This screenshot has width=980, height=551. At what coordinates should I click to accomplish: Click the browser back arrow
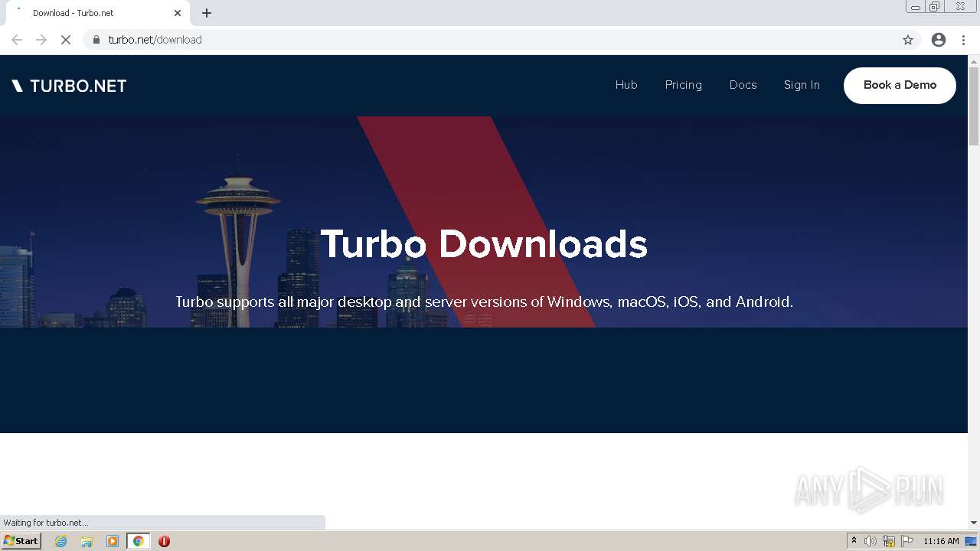[17, 40]
